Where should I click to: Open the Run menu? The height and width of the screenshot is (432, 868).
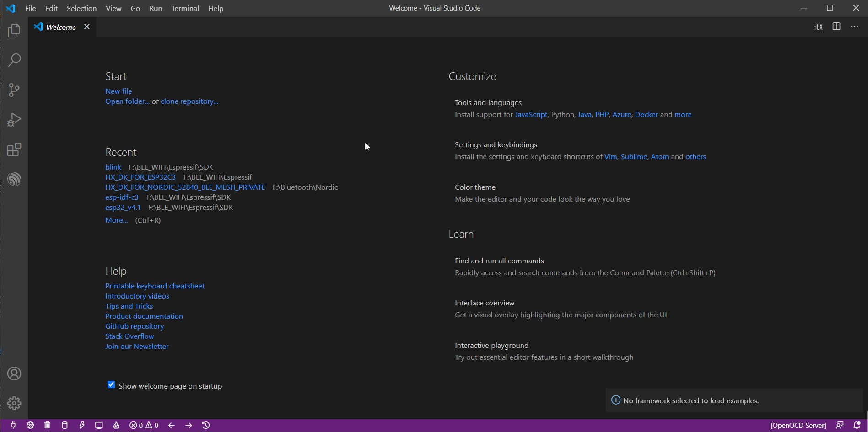(x=156, y=8)
